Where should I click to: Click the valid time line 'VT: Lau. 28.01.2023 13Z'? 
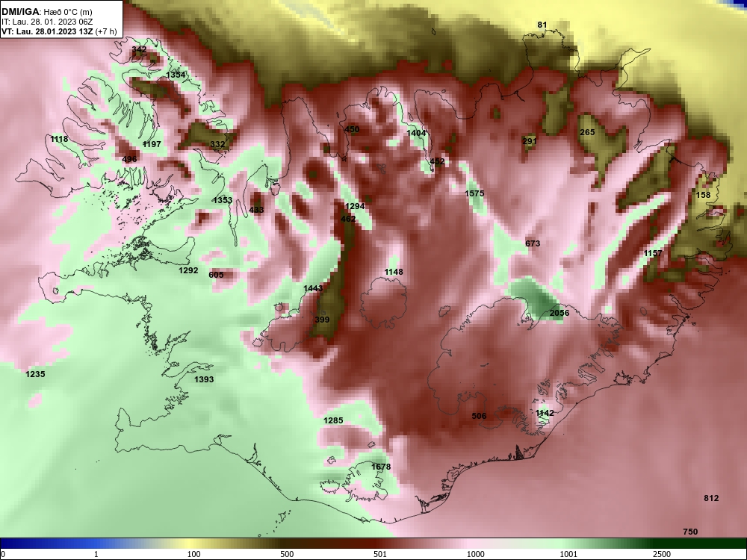[x=48, y=32]
